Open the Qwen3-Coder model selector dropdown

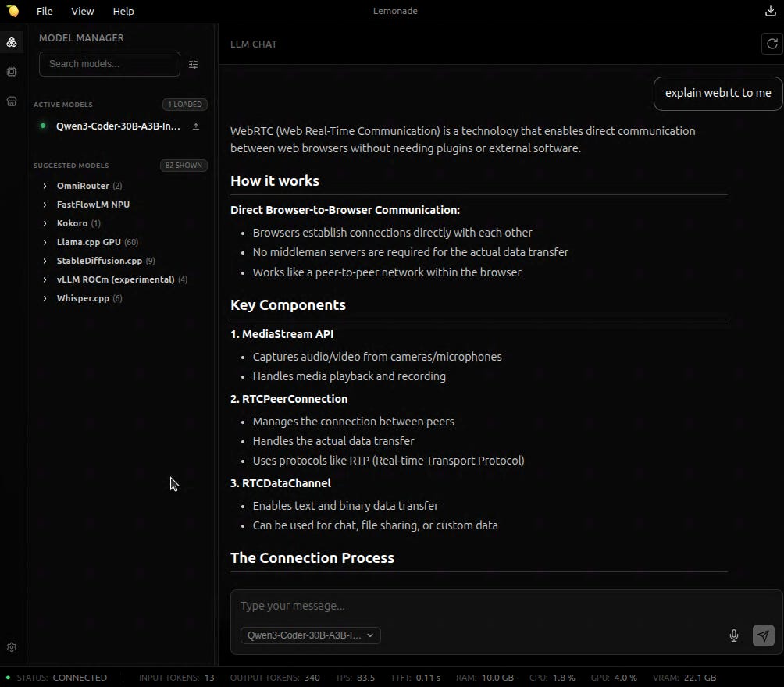(x=311, y=635)
